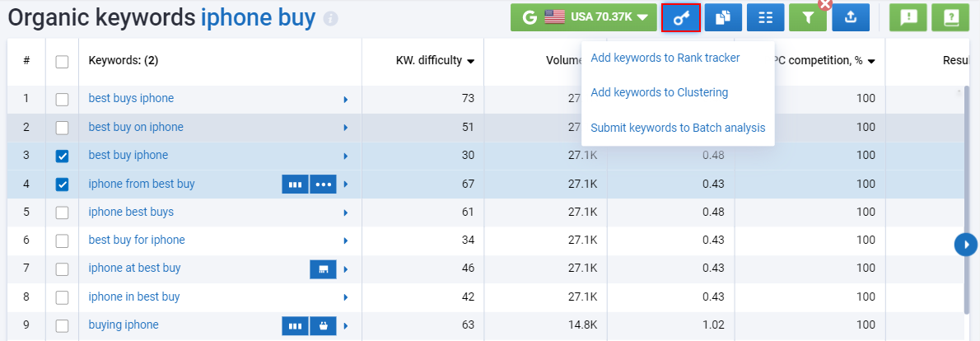
Task: Choose Submit keywords to Batch analysis
Action: (x=678, y=128)
